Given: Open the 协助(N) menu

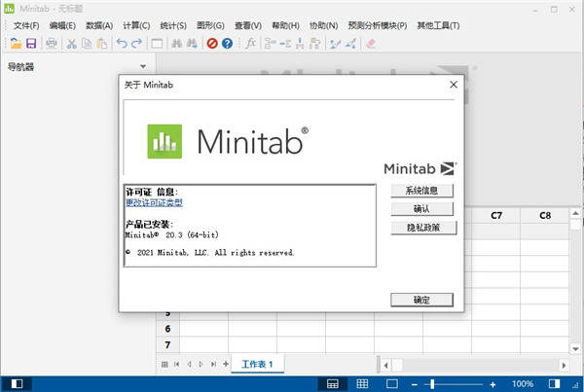Looking at the screenshot, I should pos(324,25).
